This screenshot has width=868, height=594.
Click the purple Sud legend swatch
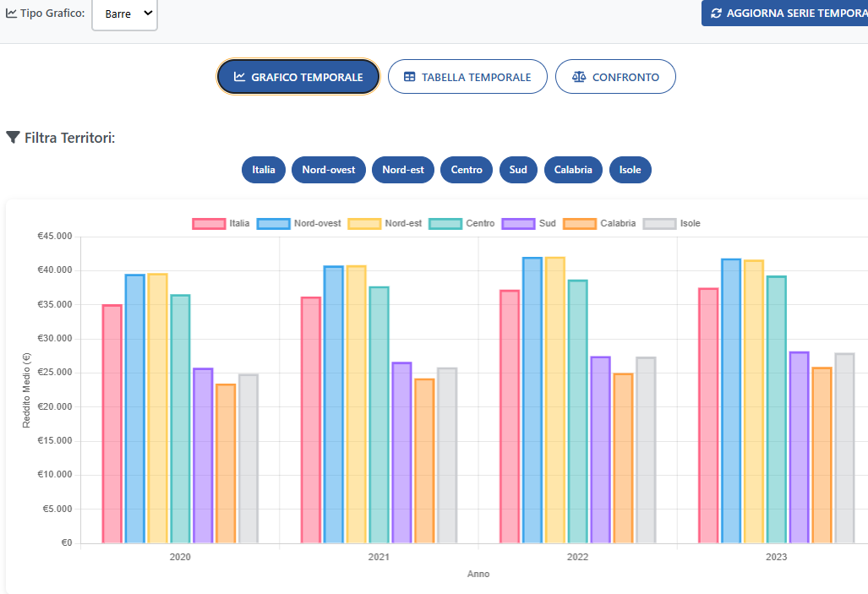pos(518,224)
